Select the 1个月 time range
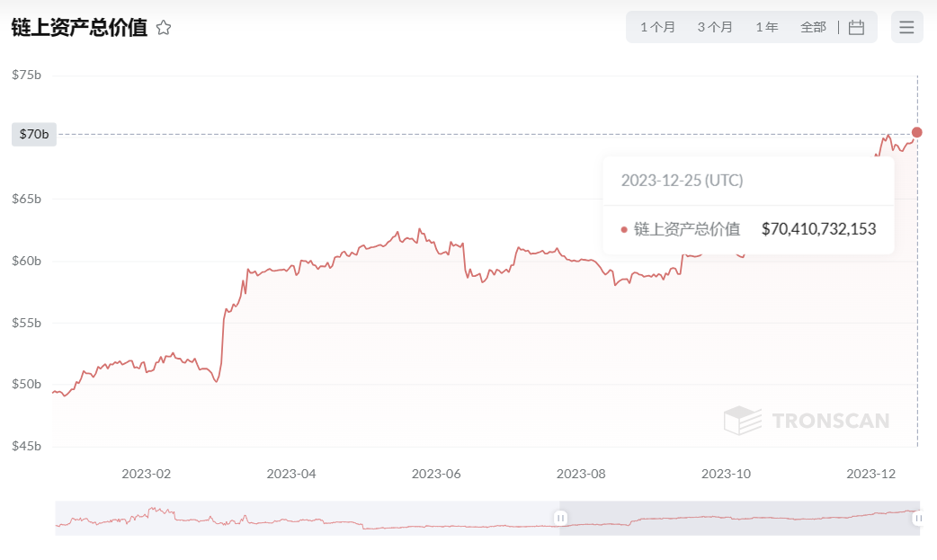This screenshot has width=937, height=560. tap(657, 27)
